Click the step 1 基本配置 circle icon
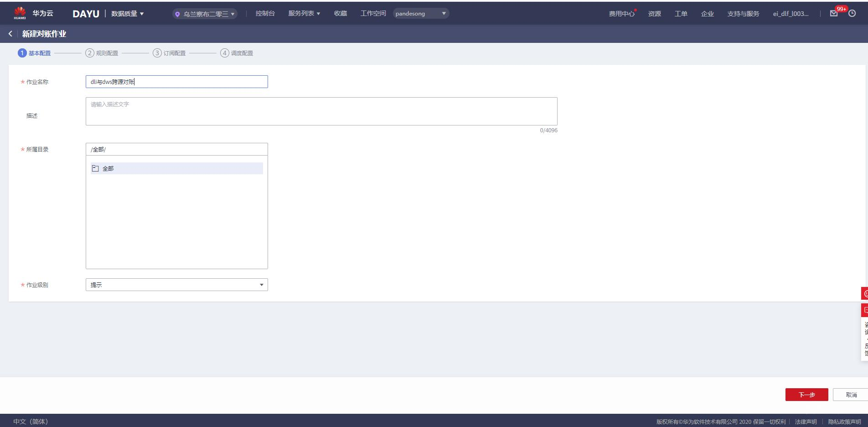Screen dimensions: 868x427 coord(22,53)
